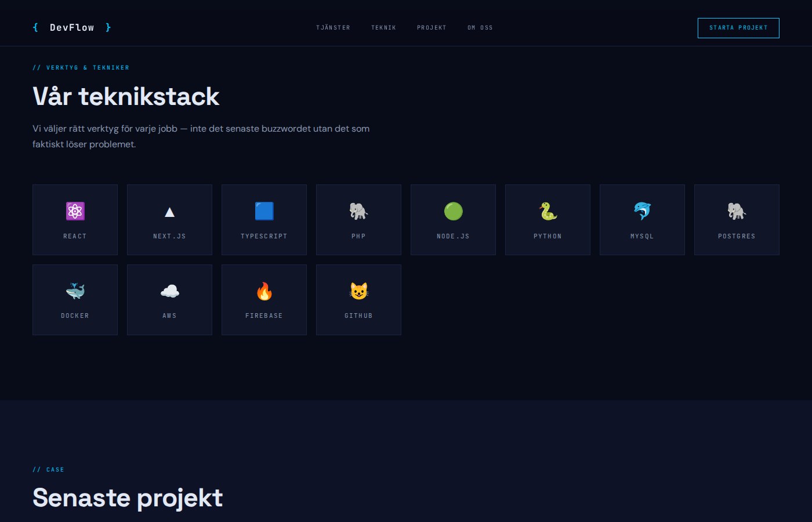Click the Starta projekt button

click(738, 28)
